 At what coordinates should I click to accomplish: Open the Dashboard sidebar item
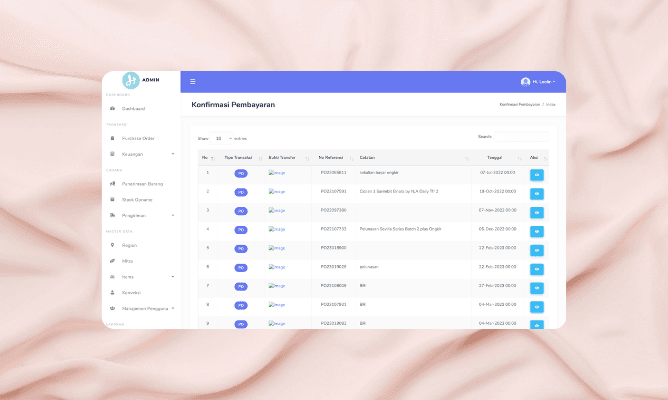(133, 109)
